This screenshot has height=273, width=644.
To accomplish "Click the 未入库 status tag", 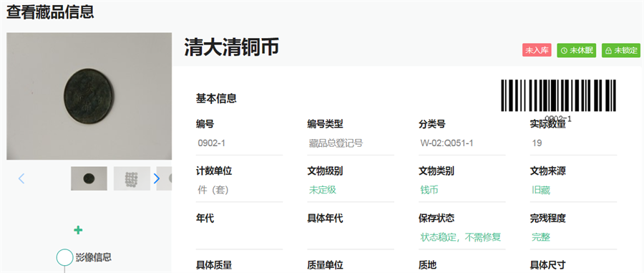I will (537, 50).
